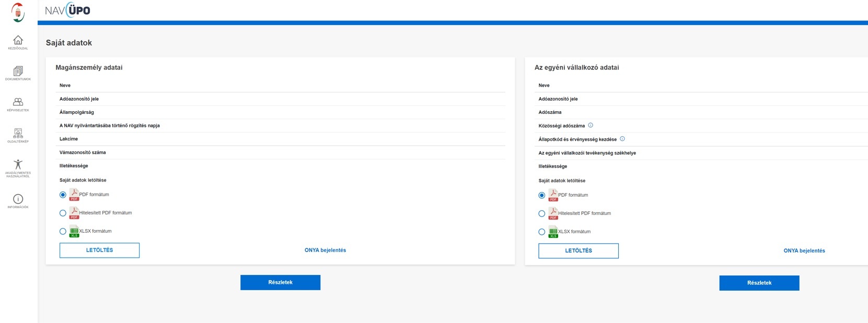The image size is (868, 323).
Task: Open ONYA bejelentés link in Magánszemély adatai
Action: click(325, 250)
